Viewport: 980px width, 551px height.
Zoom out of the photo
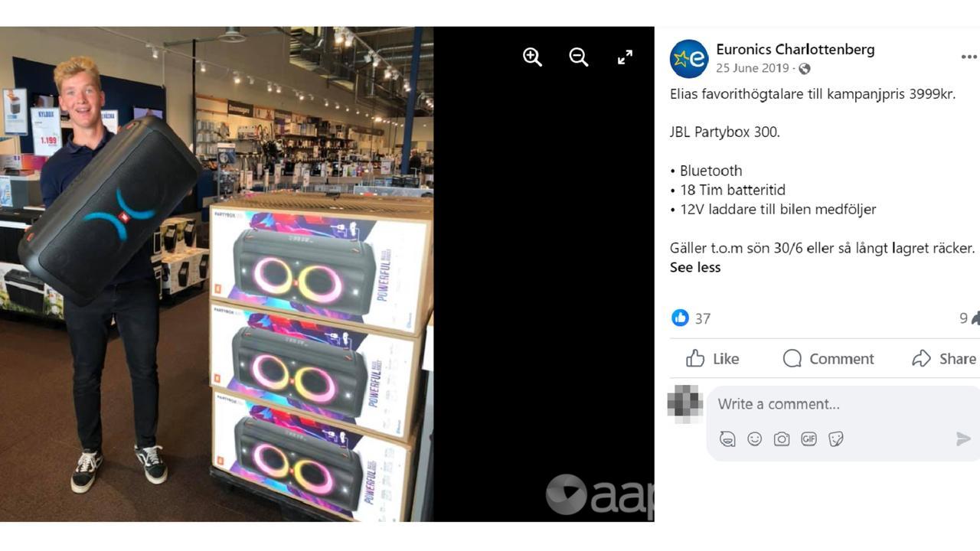(578, 57)
